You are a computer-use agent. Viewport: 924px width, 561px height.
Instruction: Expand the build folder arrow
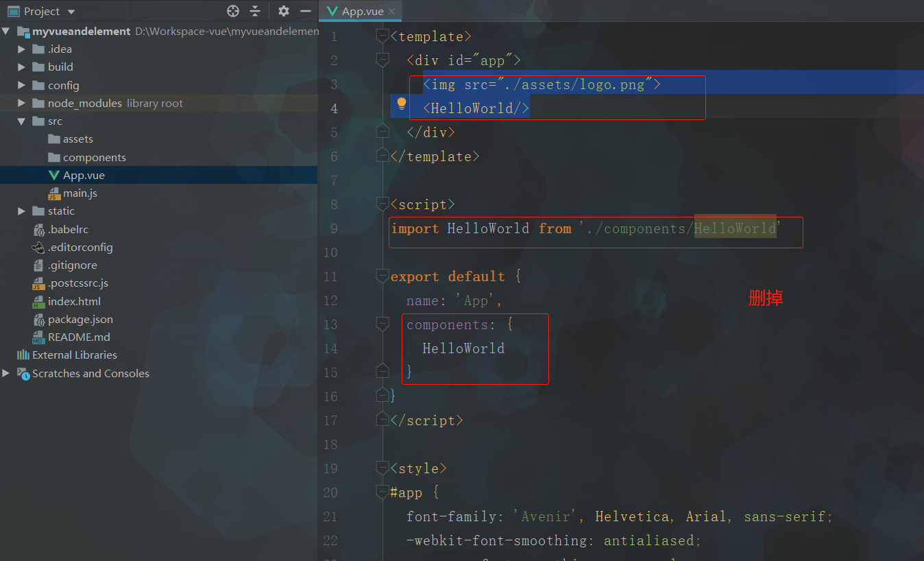[22, 67]
